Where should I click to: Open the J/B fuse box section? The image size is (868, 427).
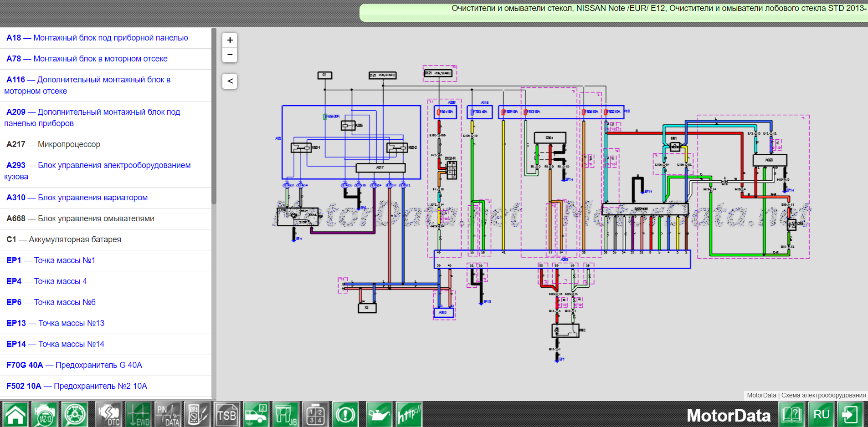point(286,415)
